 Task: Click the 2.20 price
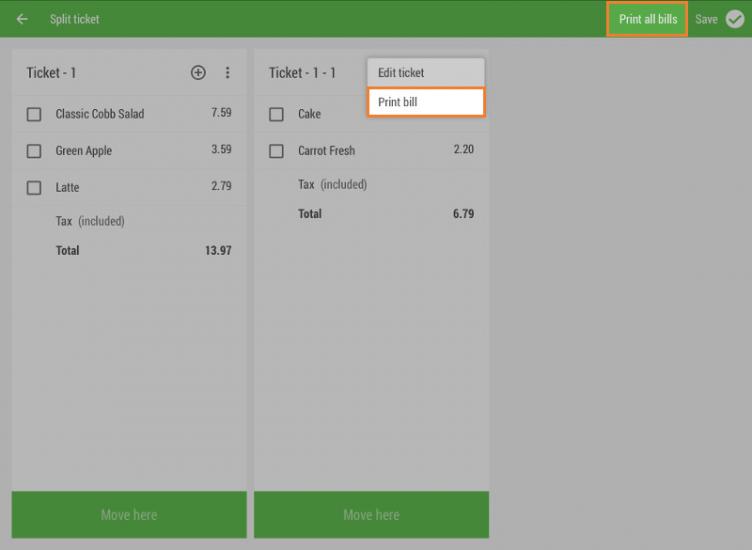[464, 149]
